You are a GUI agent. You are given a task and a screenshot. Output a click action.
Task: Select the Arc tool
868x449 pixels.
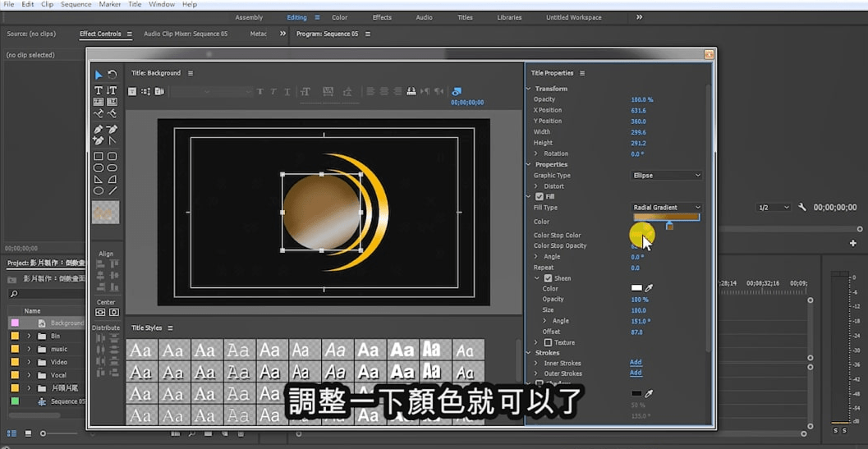click(x=112, y=180)
